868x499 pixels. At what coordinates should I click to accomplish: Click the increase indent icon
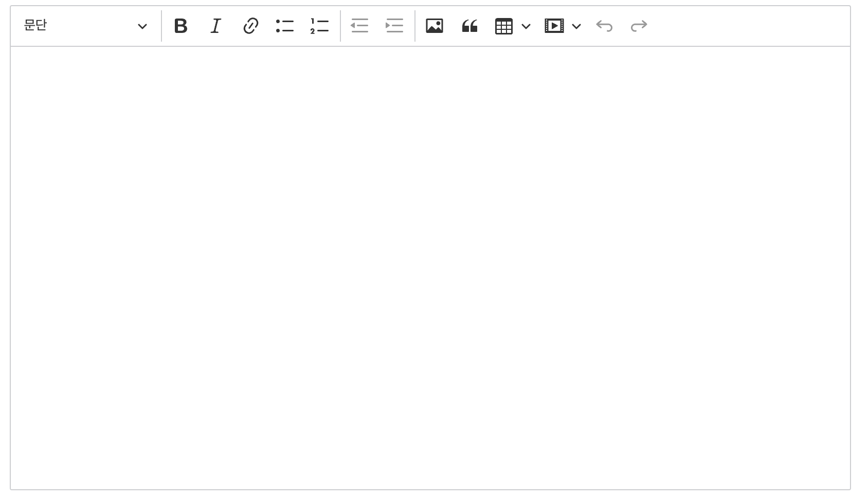click(x=394, y=26)
